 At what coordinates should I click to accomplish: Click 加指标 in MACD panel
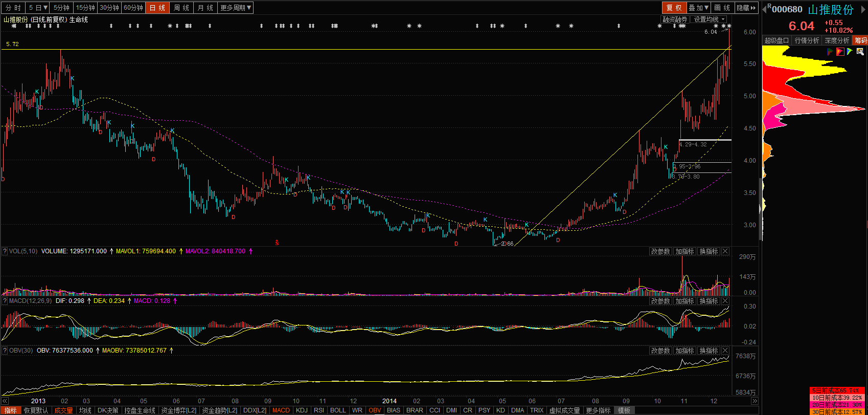tap(684, 301)
